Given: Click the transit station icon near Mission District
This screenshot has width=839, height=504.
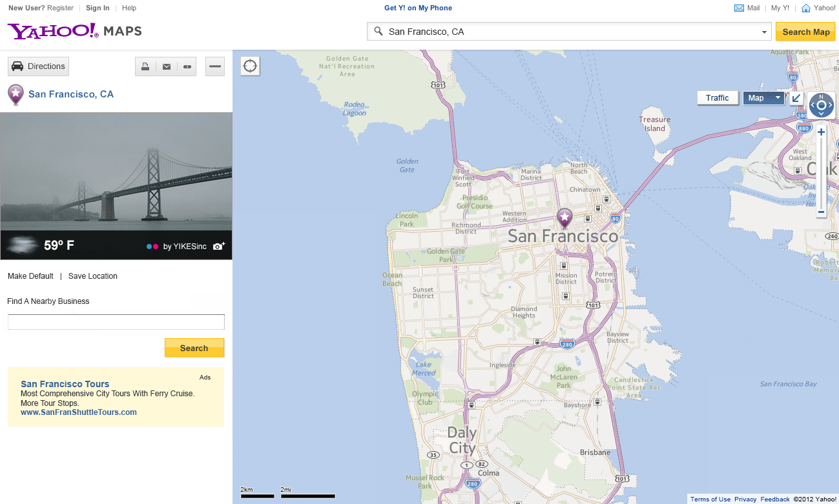Looking at the screenshot, I should pyautogui.click(x=565, y=265).
